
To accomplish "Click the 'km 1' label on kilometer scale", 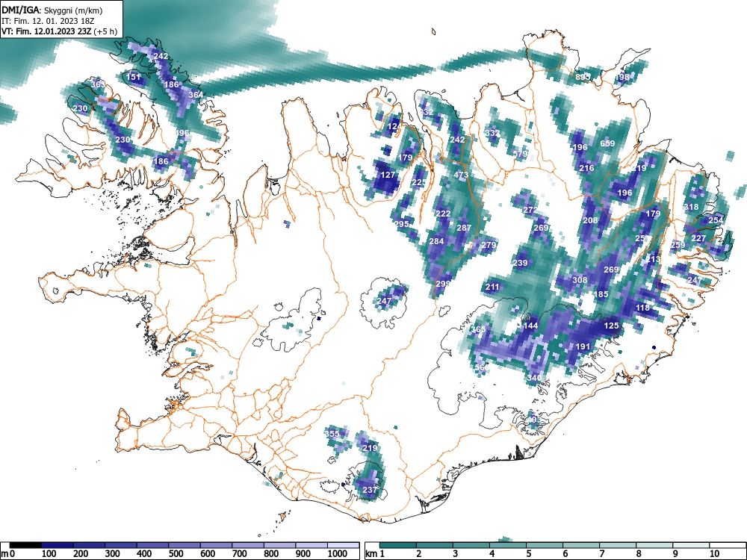I will point(375,553).
